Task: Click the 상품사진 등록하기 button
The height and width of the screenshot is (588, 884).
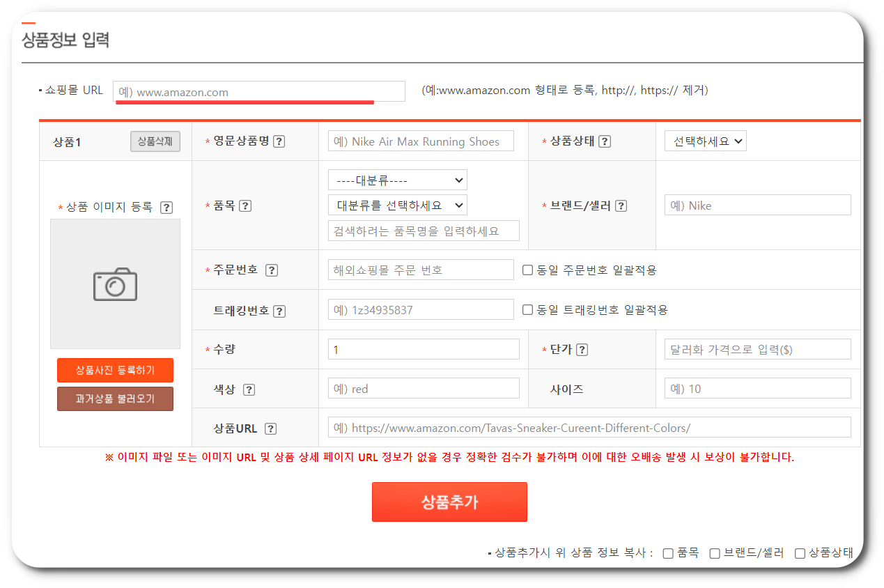Action: (x=115, y=370)
